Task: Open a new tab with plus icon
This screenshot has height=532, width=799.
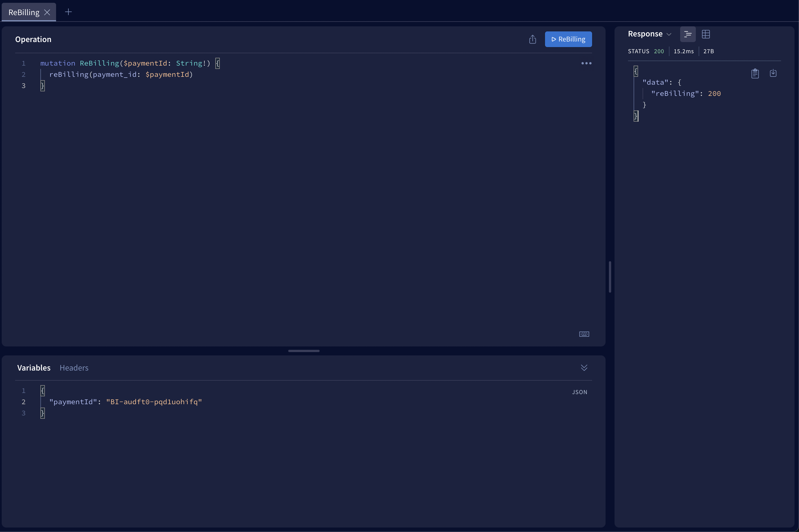Action: 68,12
